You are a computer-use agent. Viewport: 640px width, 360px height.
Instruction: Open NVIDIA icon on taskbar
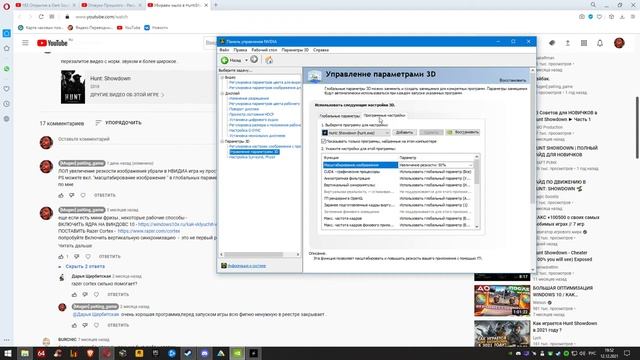tap(237, 353)
